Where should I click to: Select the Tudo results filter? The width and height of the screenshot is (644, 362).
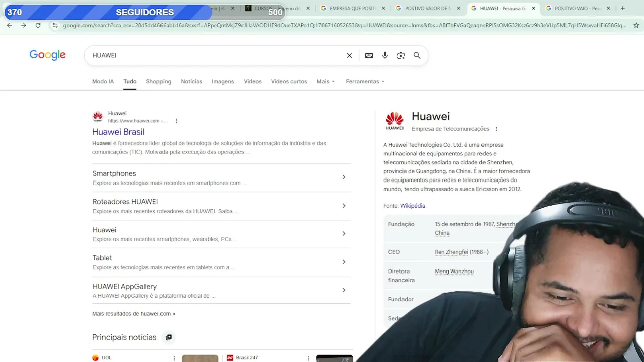[x=130, y=81]
